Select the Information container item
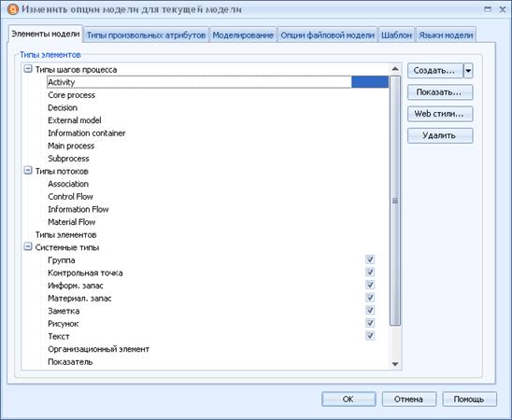Viewport: 512px width, 420px height. [x=87, y=133]
